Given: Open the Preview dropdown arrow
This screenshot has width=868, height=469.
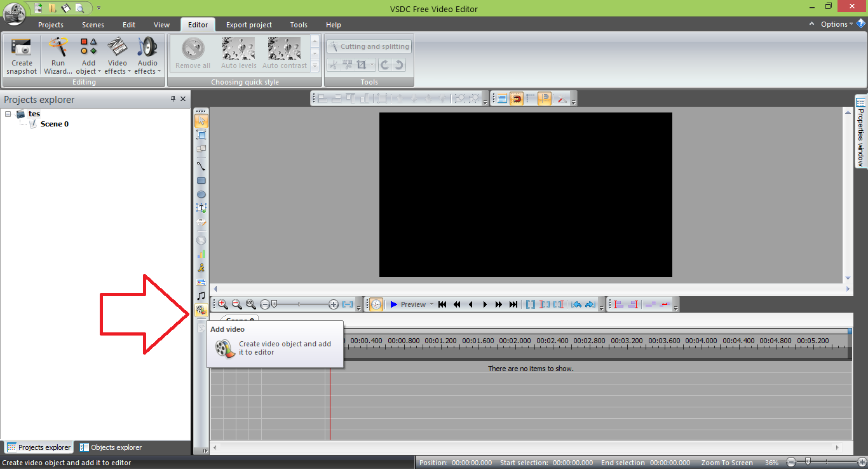Looking at the screenshot, I should tap(432, 304).
